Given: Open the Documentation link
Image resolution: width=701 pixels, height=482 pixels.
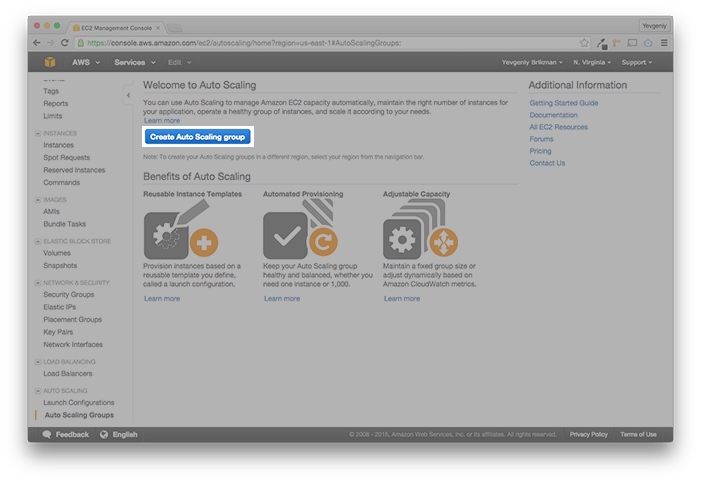Looking at the screenshot, I should pyautogui.click(x=553, y=115).
